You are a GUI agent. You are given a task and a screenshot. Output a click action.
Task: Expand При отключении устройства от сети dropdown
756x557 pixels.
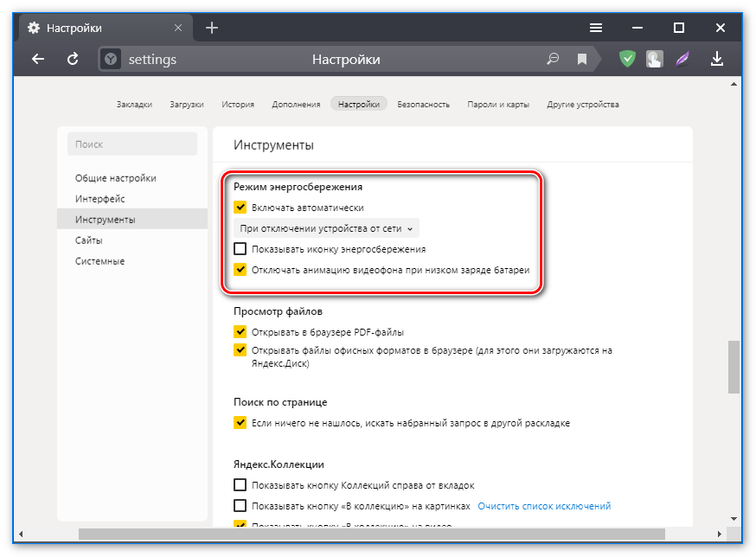pos(326,228)
